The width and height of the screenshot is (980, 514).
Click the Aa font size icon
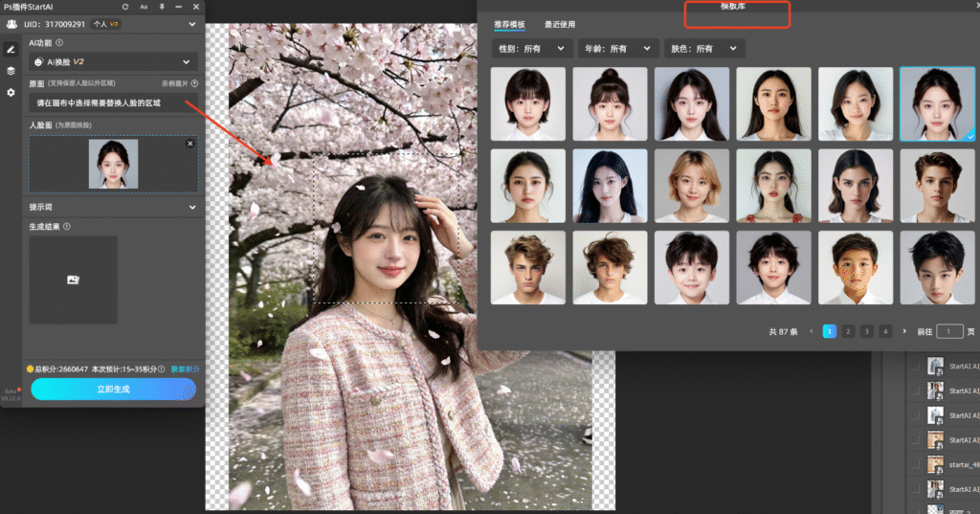[x=143, y=7]
